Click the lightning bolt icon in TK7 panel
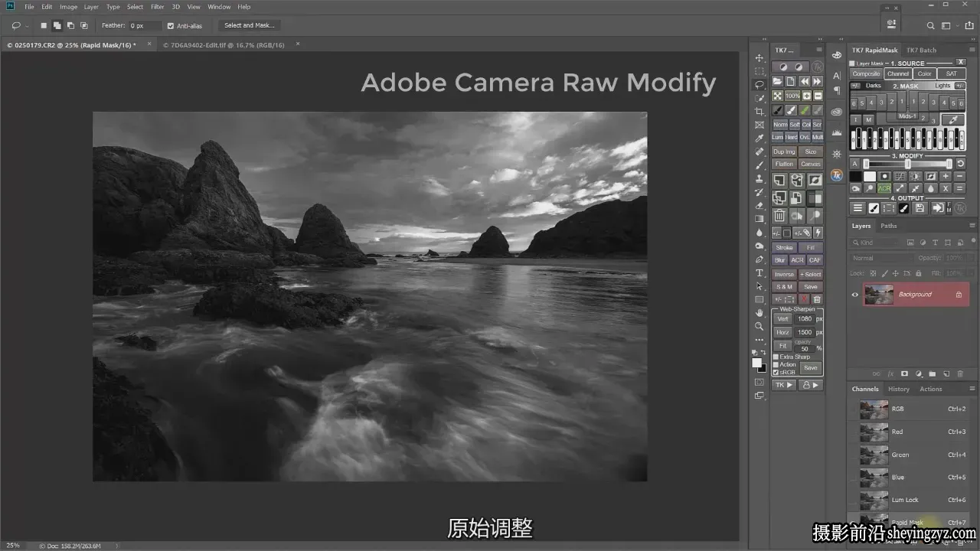The height and width of the screenshot is (551, 980). [818, 233]
